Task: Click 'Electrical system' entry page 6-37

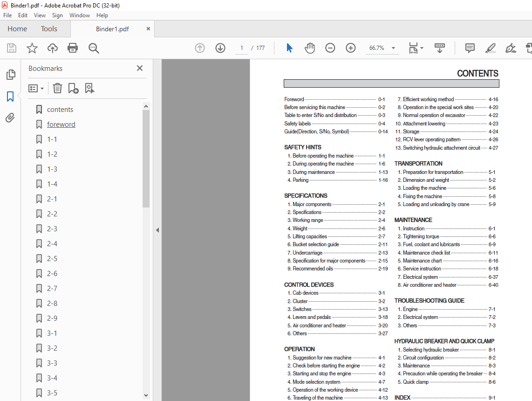Action: click(448, 277)
